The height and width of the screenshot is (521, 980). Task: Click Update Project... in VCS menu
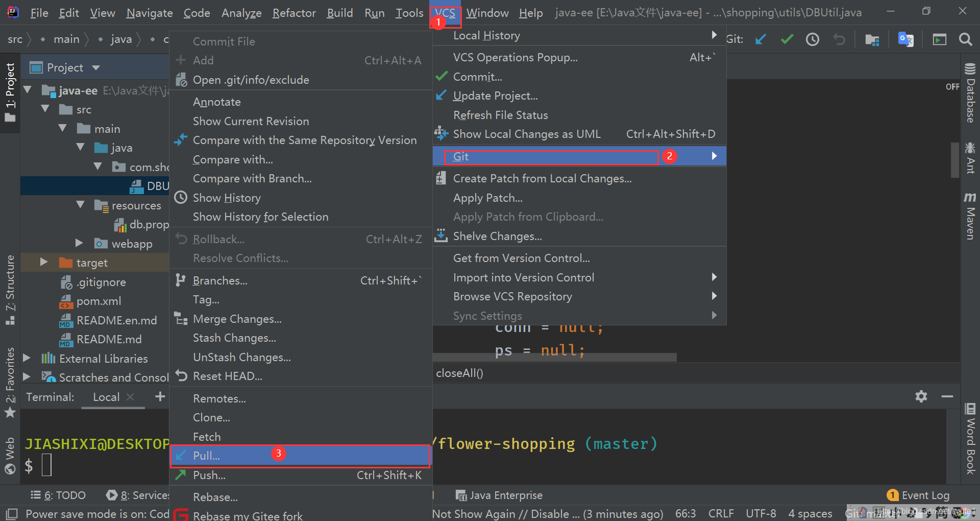click(579, 96)
